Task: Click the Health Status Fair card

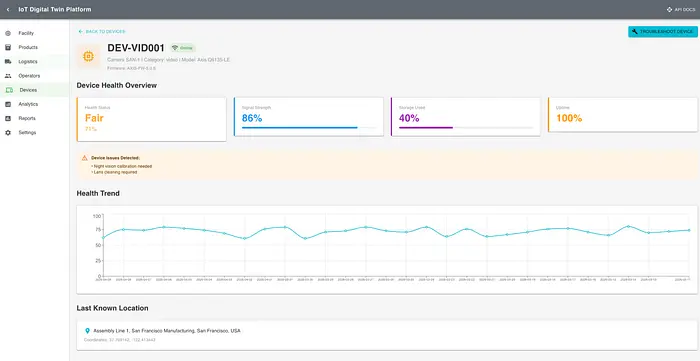Action: [151, 120]
